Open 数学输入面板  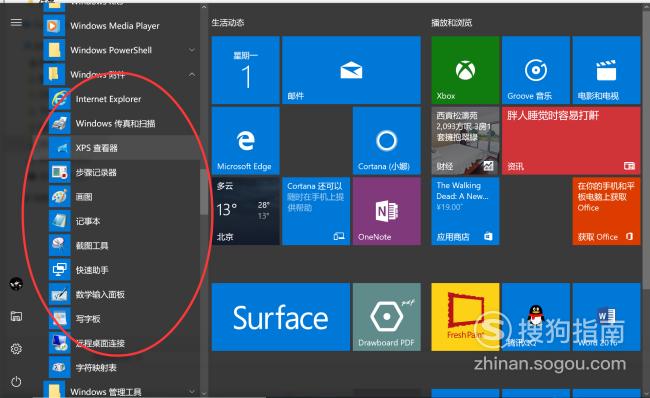(x=124, y=295)
